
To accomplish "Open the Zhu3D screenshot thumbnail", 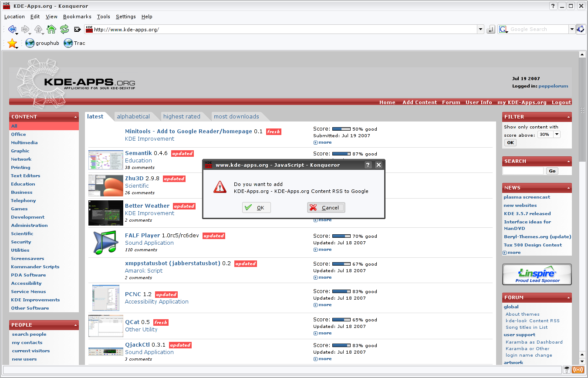I will 106,185.
